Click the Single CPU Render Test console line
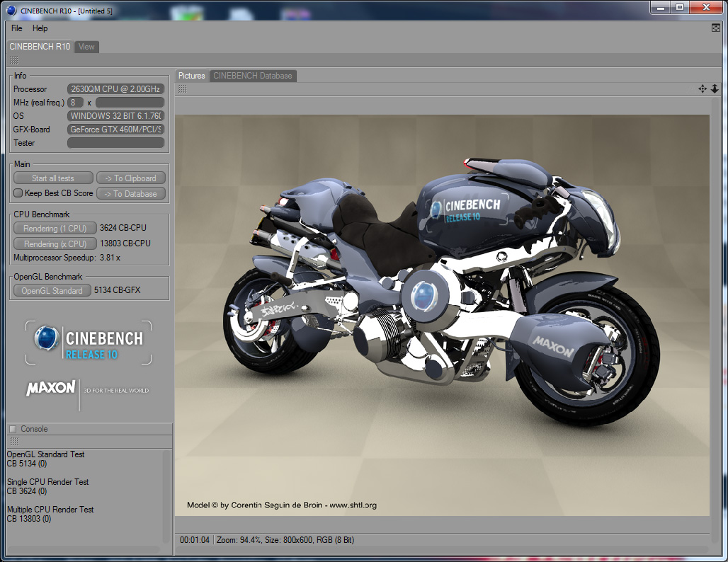Viewport: 728px width, 562px height. point(48,482)
